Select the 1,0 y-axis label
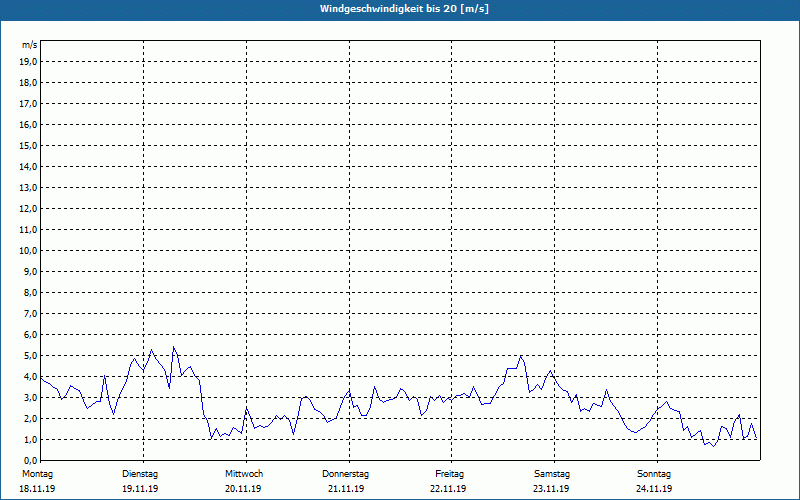 tap(30, 439)
